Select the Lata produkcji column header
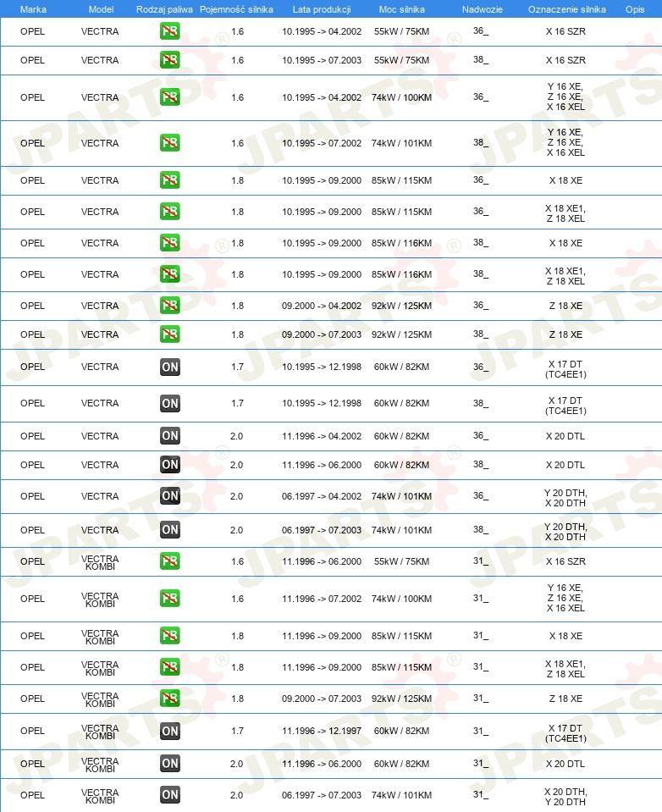This screenshot has height=812, width=662. (322, 9)
